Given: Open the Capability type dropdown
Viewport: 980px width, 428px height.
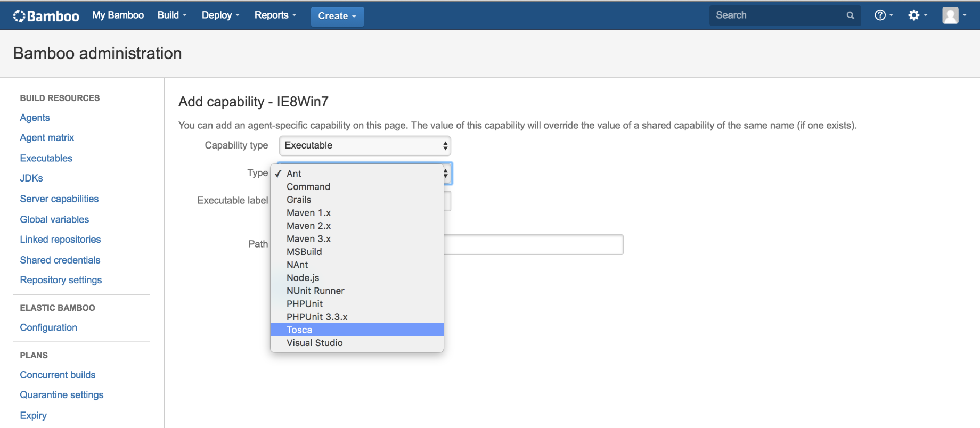Looking at the screenshot, I should (365, 146).
